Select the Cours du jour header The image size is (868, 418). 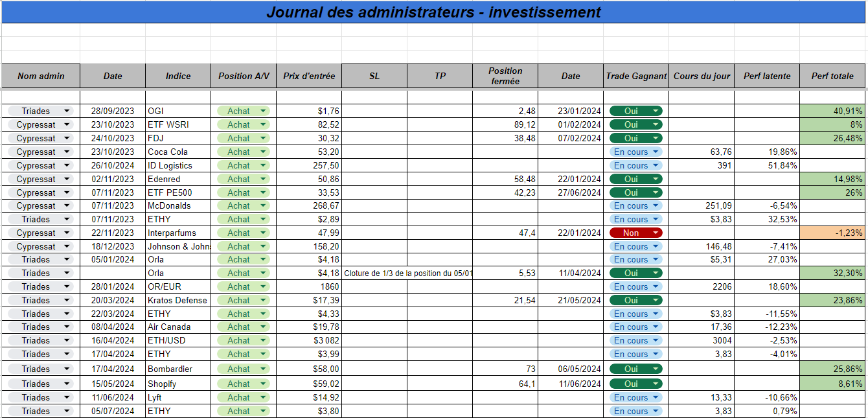click(x=702, y=76)
